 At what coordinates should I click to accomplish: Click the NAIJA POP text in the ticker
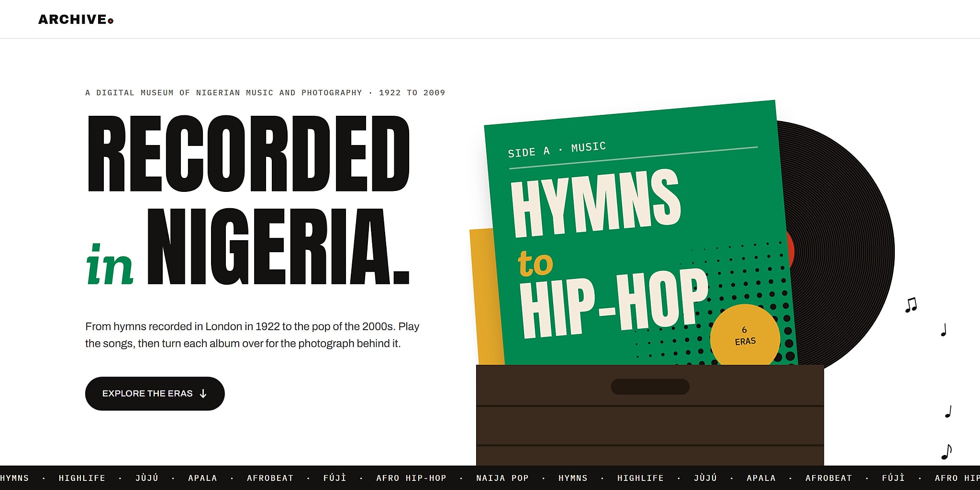[502, 478]
